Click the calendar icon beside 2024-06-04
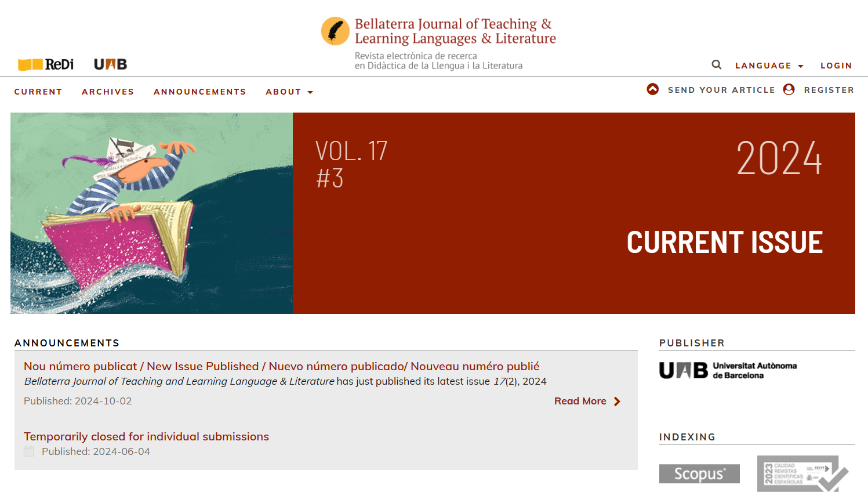868x499 pixels. tap(29, 451)
